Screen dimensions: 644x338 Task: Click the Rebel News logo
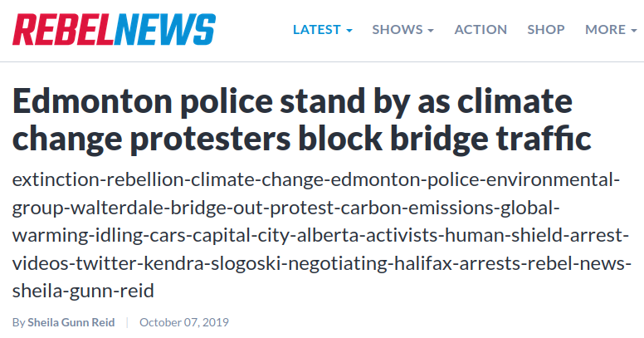[x=114, y=29]
